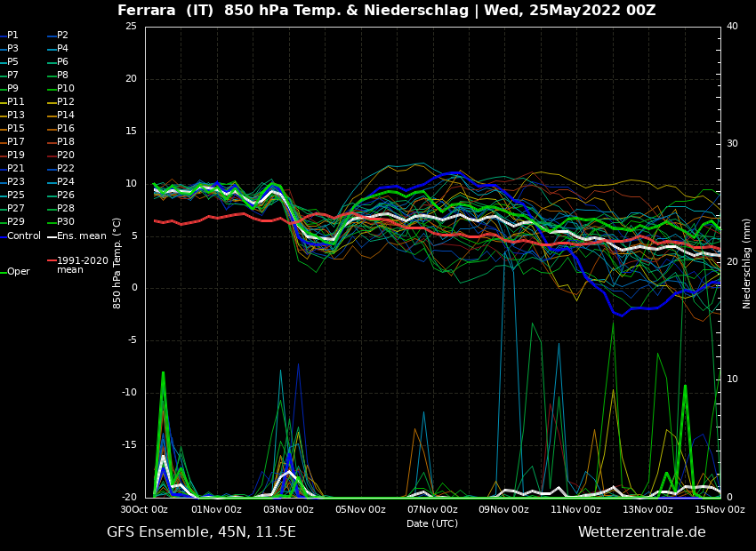The width and height of the screenshot is (756, 551).
Task: Click the P1 legend entry
Action: (x=12, y=36)
